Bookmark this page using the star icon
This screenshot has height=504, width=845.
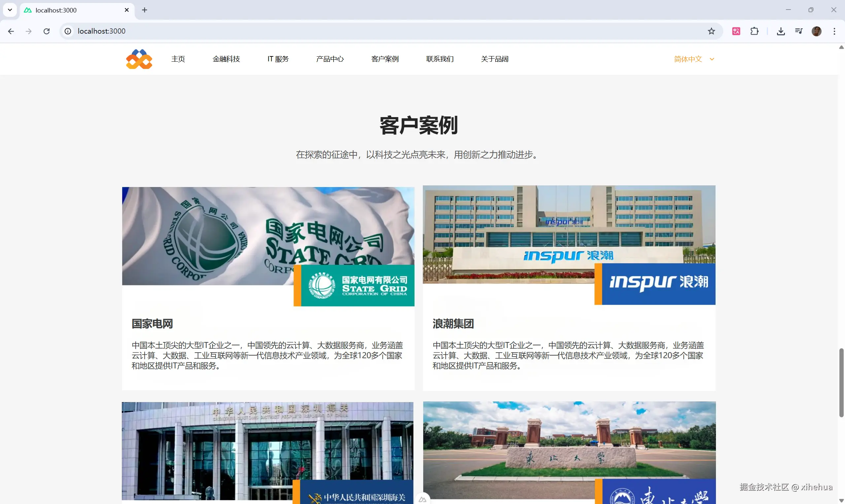pyautogui.click(x=711, y=31)
